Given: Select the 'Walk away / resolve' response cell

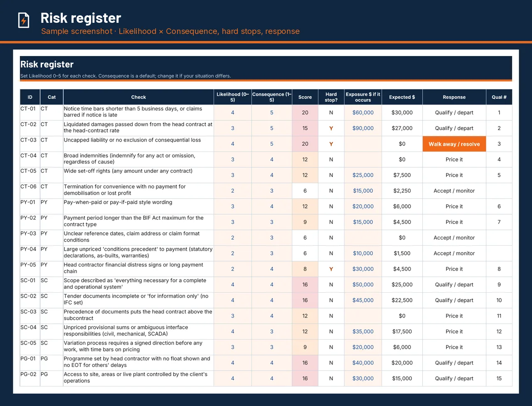Looking at the screenshot, I should (x=454, y=144).
